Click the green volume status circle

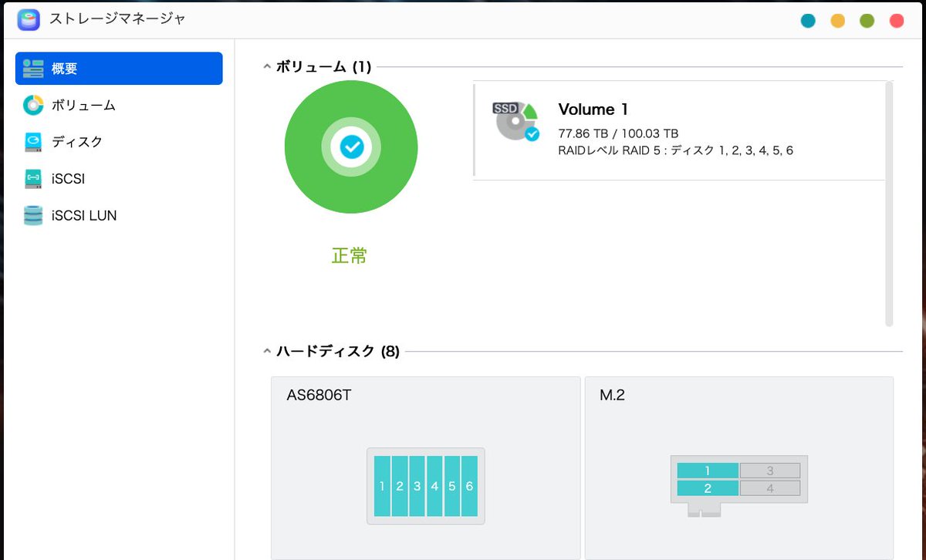point(351,147)
